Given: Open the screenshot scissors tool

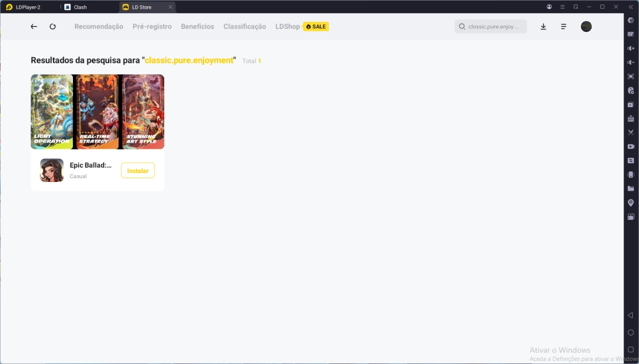Looking at the screenshot, I should tap(631, 132).
